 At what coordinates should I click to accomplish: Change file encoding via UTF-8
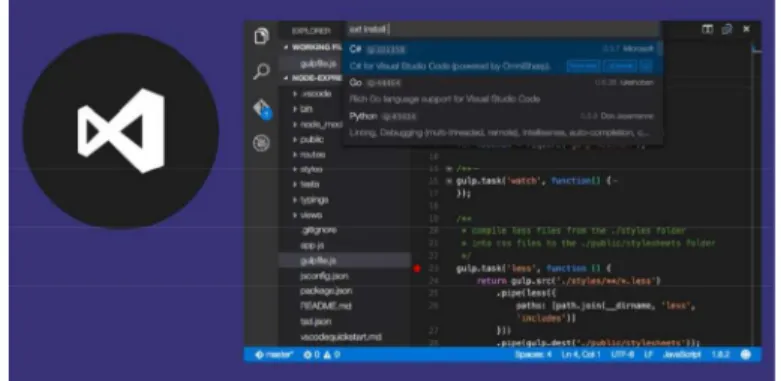(x=623, y=355)
